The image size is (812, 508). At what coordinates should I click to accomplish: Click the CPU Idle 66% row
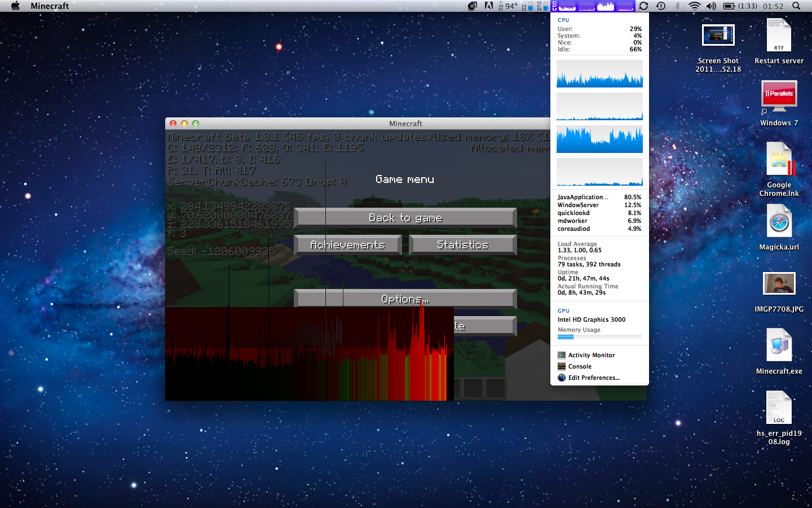click(599, 49)
